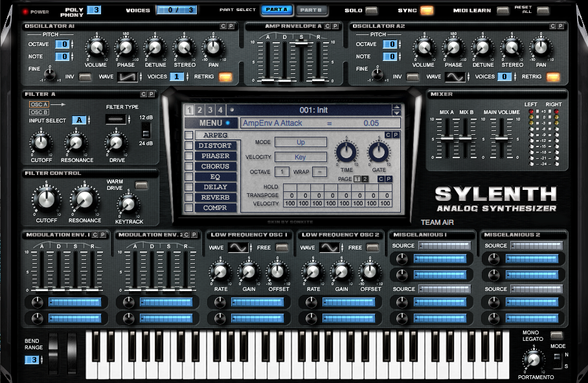
Task: Toggle Oscillator A1 Retrig
Action: click(225, 77)
